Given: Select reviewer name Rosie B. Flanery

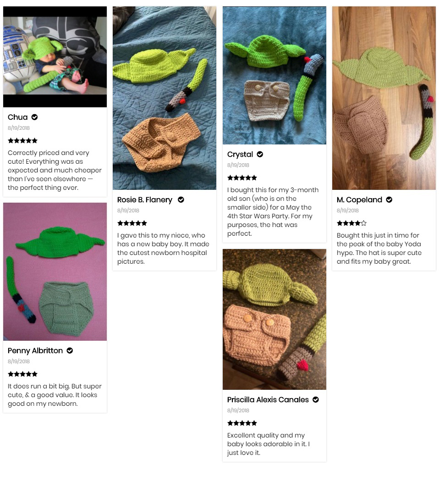Looking at the screenshot, I should [x=144, y=200].
